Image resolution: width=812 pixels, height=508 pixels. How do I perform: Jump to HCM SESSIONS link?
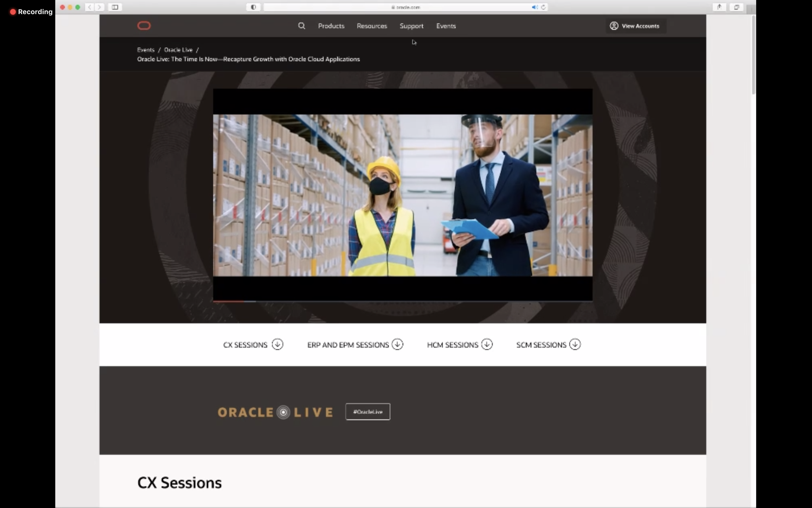pyautogui.click(x=452, y=345)
